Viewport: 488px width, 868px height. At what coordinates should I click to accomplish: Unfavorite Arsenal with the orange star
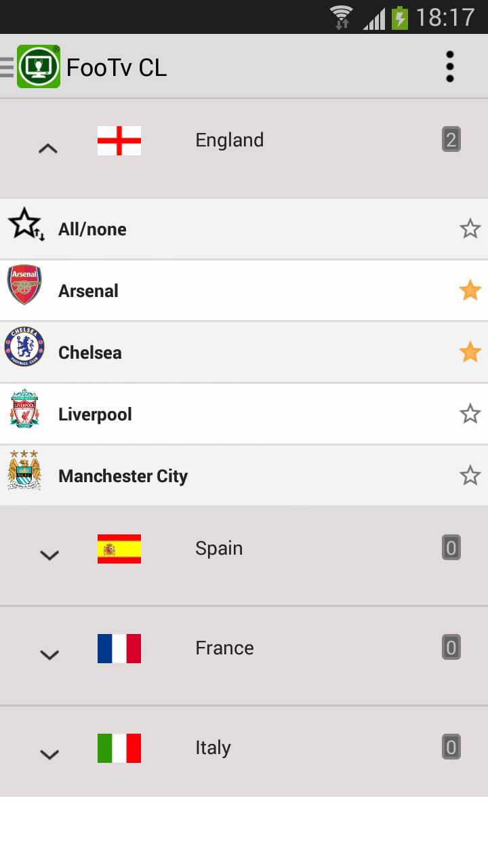click(x=470, y=291)
